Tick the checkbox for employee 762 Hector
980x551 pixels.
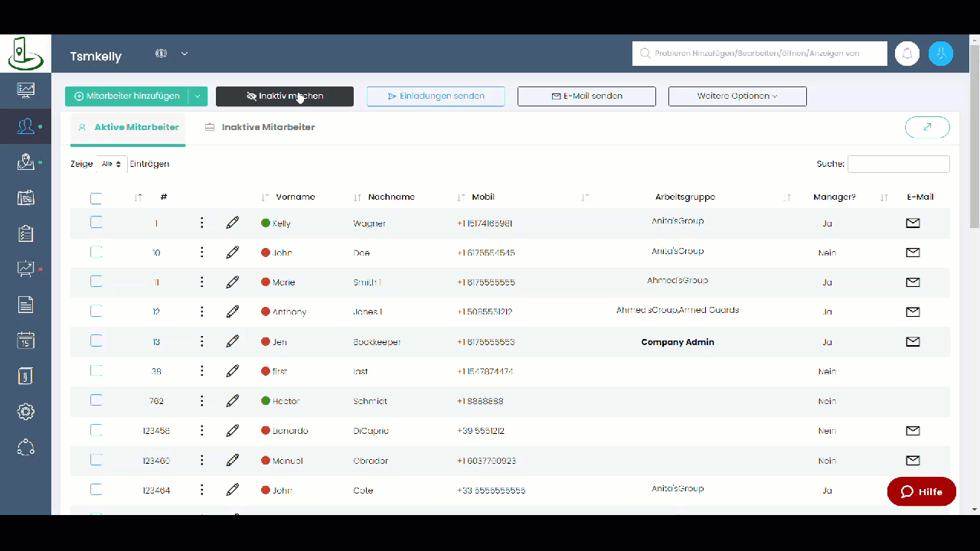(x=96, y=399)
